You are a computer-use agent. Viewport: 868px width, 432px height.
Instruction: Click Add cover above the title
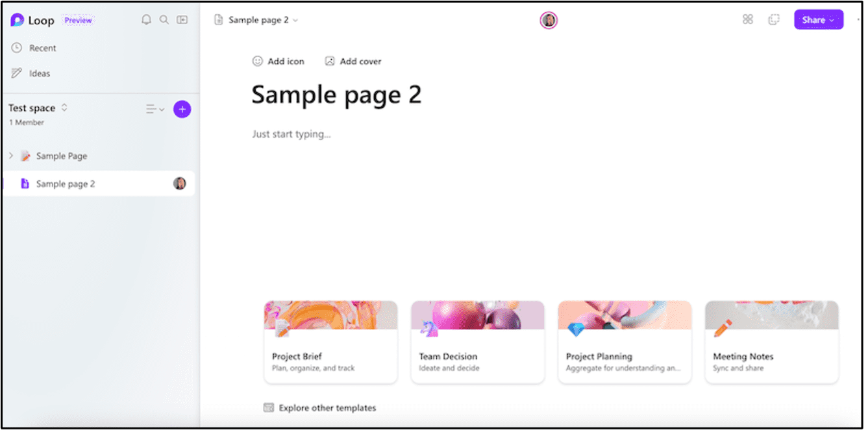pyautogui.click(x=353, y=61)
